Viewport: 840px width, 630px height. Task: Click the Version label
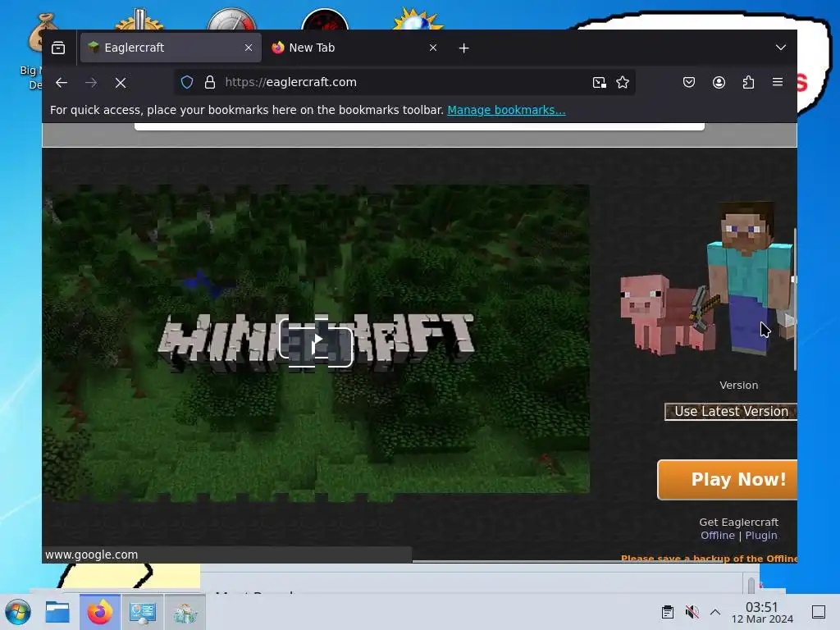(x=738, y=386)
